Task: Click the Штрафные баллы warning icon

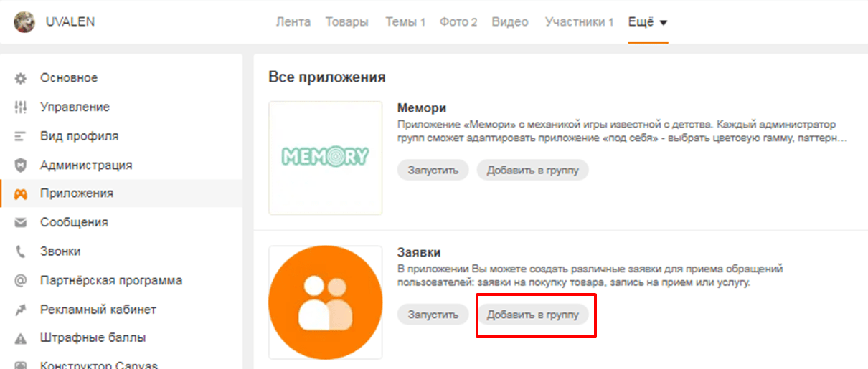Action: (21, 338)
